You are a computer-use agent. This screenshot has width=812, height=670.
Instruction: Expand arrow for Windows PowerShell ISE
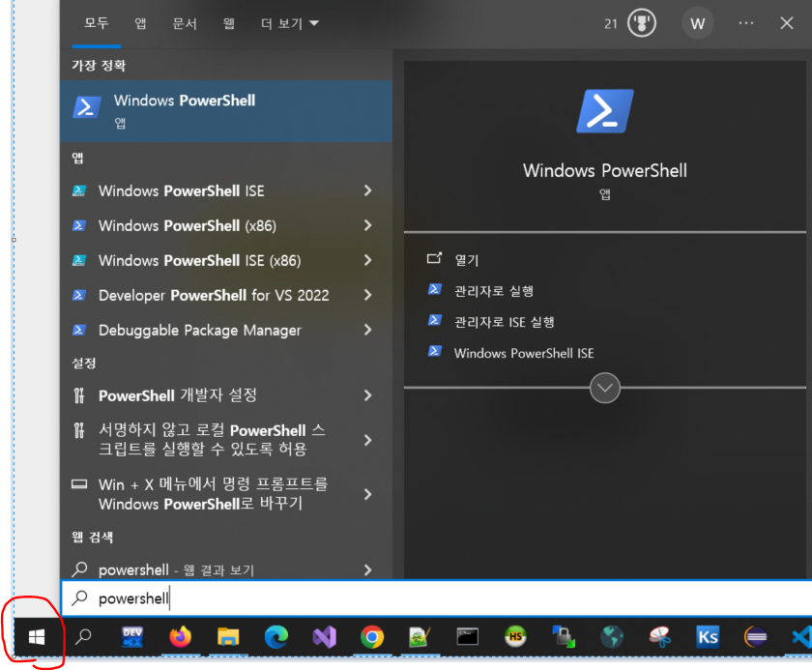367,190
